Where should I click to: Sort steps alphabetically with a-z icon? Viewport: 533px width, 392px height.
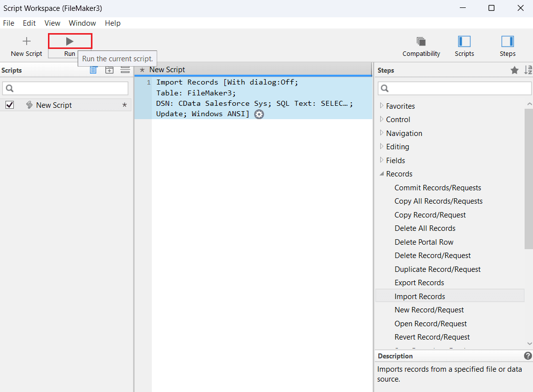528,70
